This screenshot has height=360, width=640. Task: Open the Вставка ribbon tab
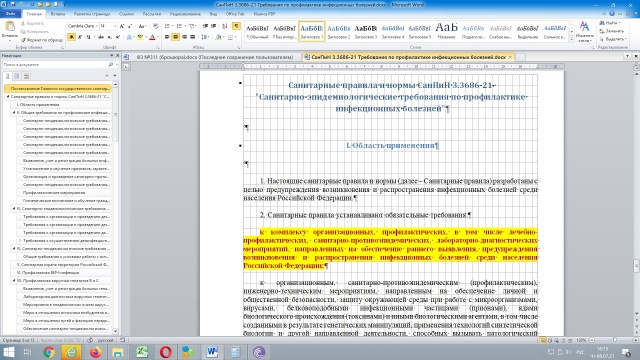[58, 14]
